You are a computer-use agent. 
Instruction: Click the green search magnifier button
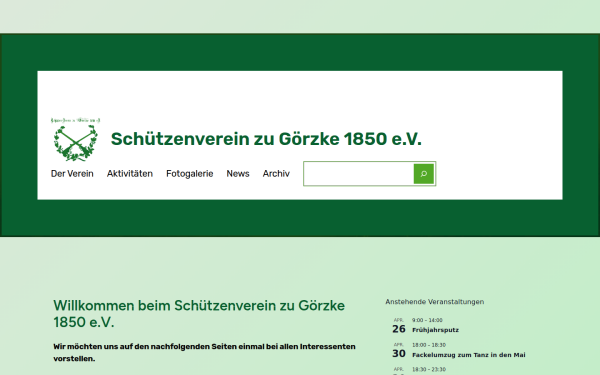424,174
